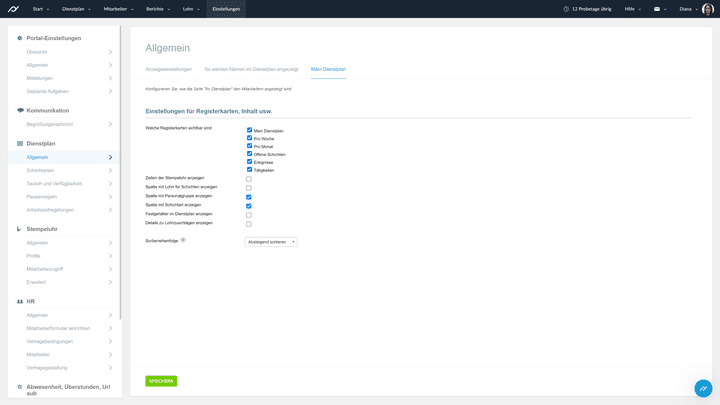Open Tausch und Verfügbarkeit sidebar item
Image resolution: width=720 pixels, height=405 pixels.
click(x=54, y=184)
